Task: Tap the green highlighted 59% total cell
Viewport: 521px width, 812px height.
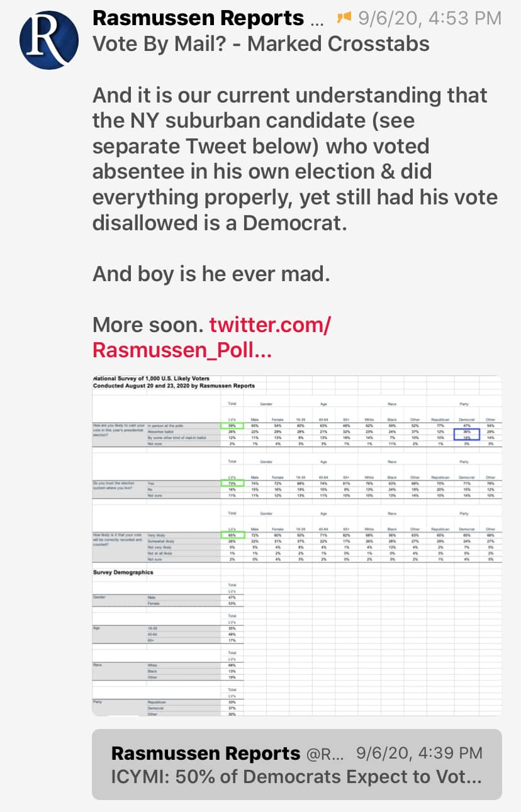Action: coord(232,426)
